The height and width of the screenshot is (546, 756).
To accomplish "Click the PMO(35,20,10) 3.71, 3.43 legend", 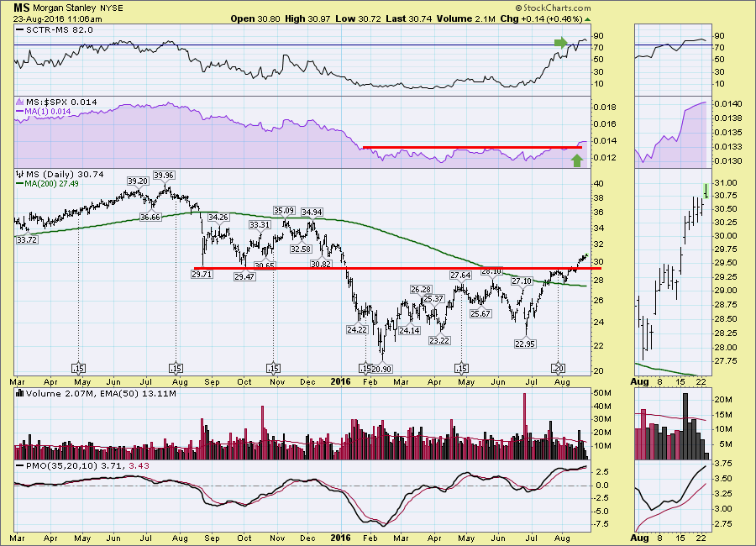I will [87, 466].
